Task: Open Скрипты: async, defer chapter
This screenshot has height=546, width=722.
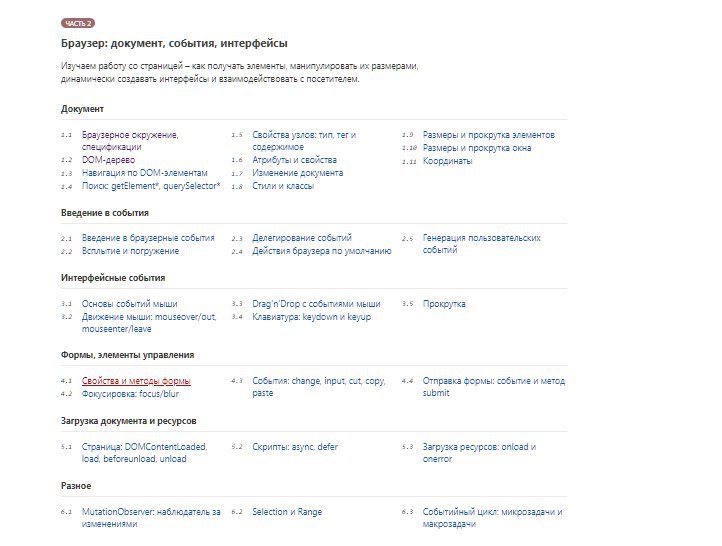Action: 295,447
